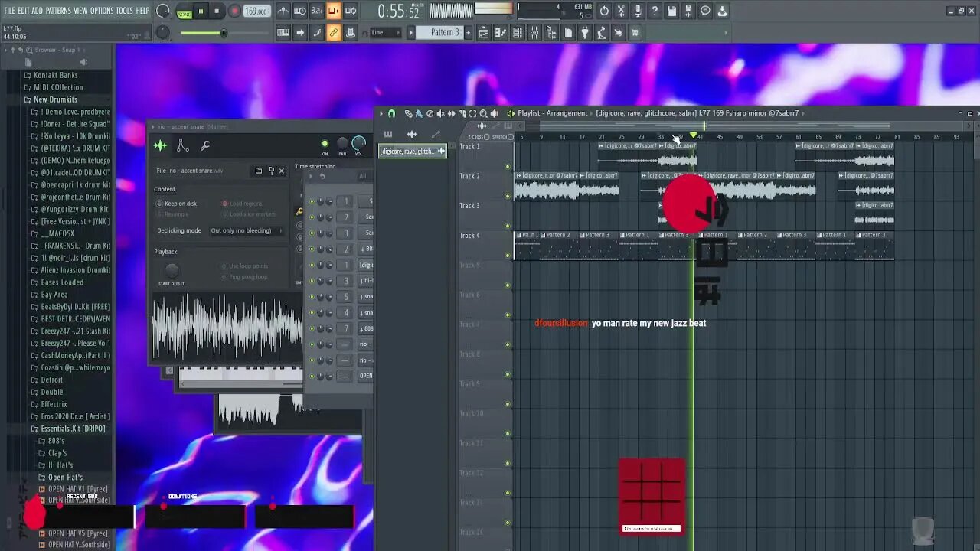Toggle the sampler ON light
This screenshot has height=551, width=980.
click(325, 144)
